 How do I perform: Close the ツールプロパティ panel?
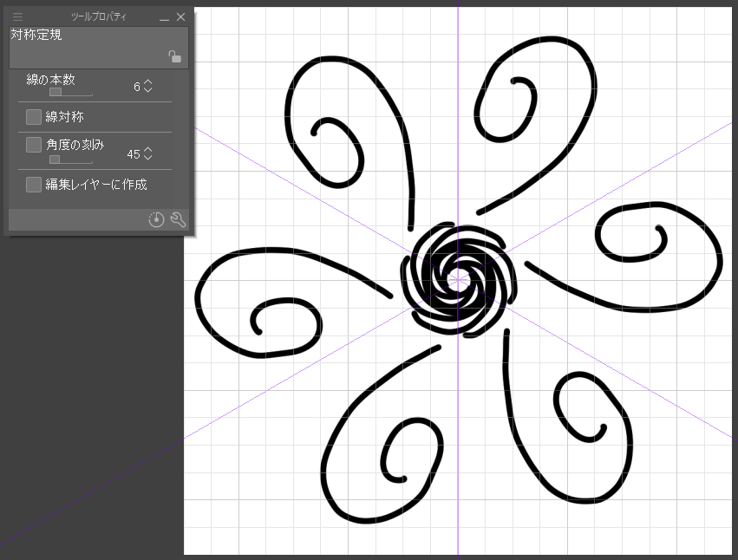pyautogui.click(x=180, y=17)
